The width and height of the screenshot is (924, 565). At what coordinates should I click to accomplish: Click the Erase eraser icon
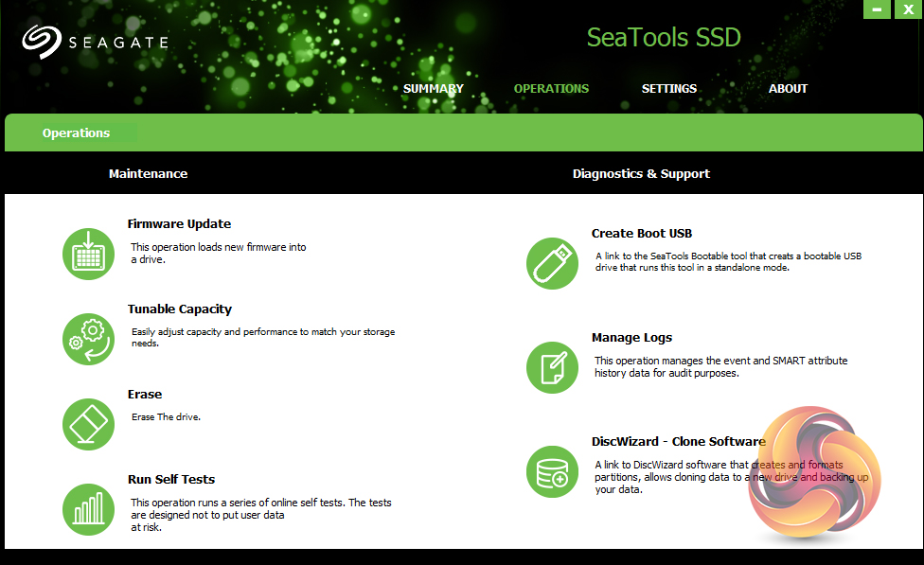88,424
